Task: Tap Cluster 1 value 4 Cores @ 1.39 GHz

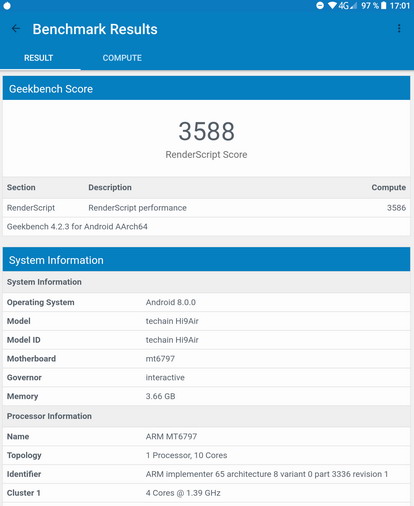Action: (x=183, y=493)
